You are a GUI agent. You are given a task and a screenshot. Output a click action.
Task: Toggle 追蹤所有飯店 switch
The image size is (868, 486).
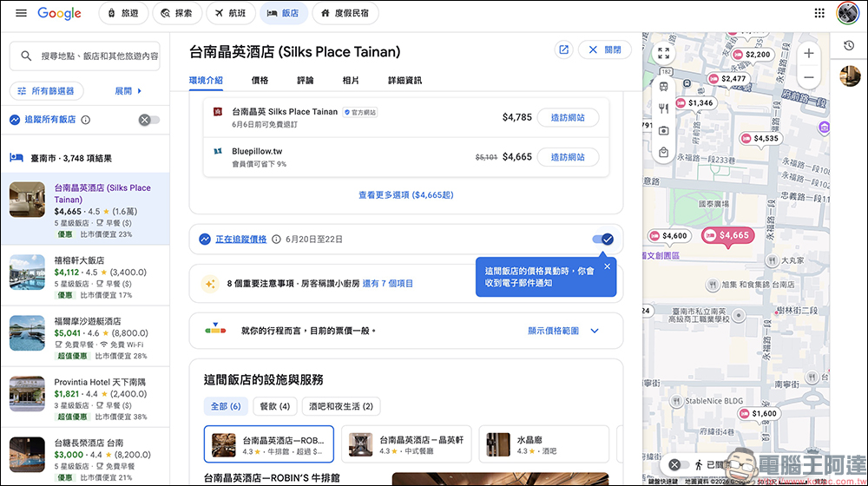149,120
